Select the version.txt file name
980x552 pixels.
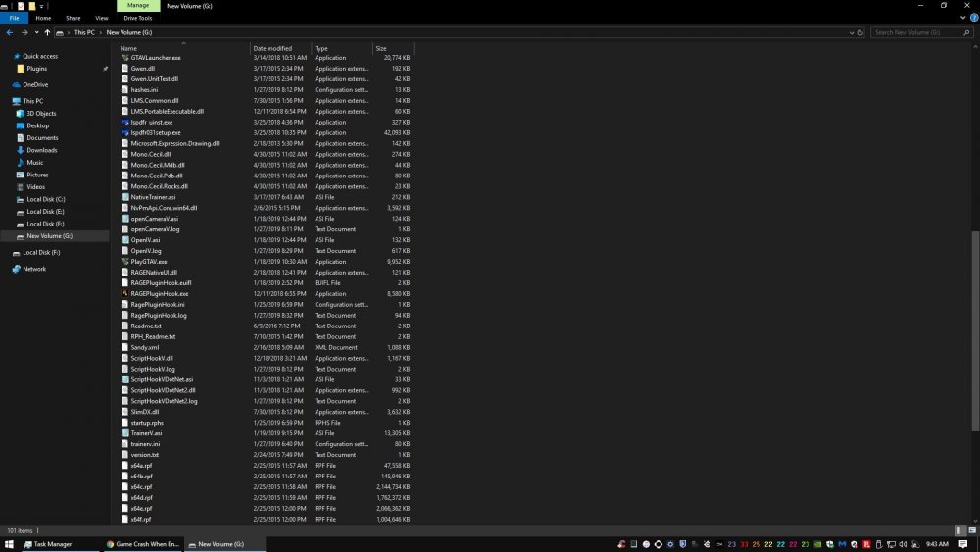(x=144, y=455)
